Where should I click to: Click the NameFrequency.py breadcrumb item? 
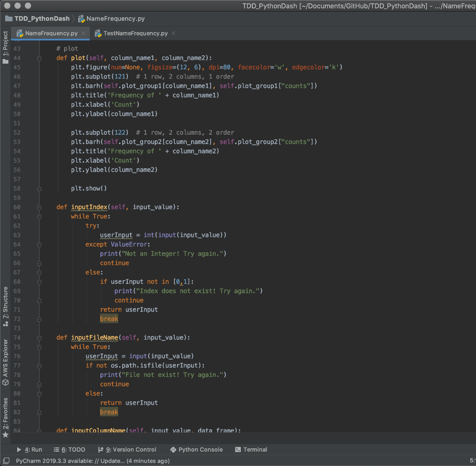click(x=112, y=19)
